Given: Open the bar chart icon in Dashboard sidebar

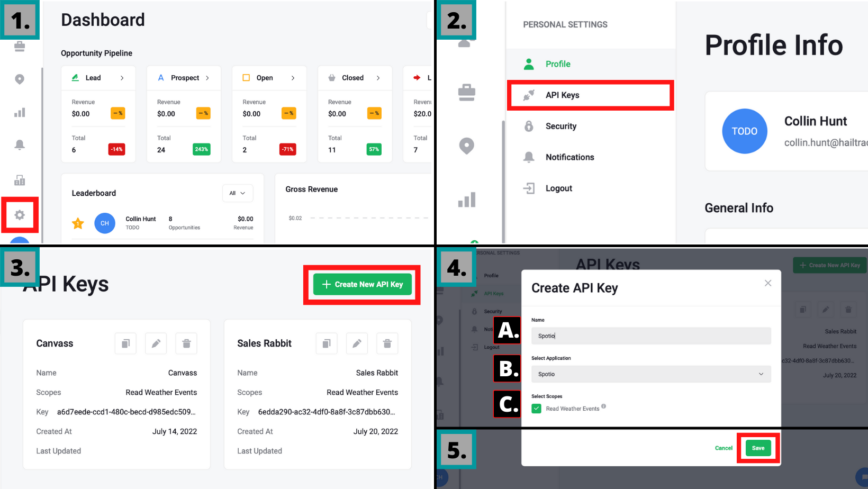Looking at the screenshot, I should pos(20,112).
